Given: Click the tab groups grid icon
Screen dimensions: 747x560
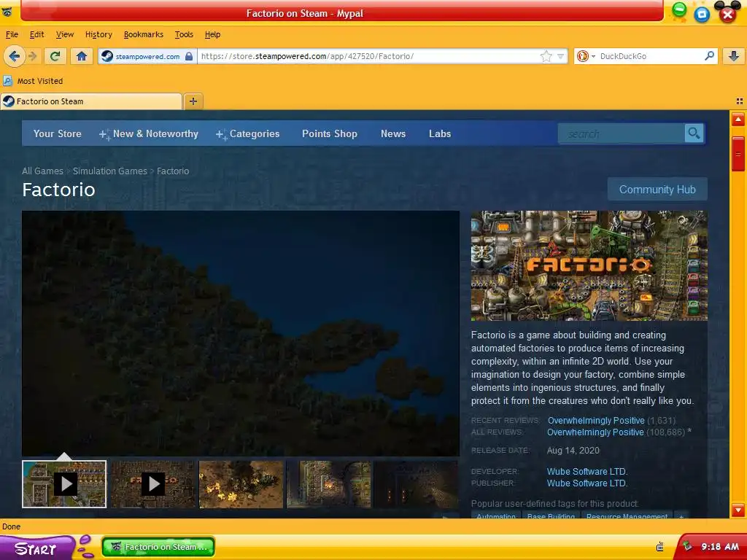Looking at the screenshot, I should (740, 101).
